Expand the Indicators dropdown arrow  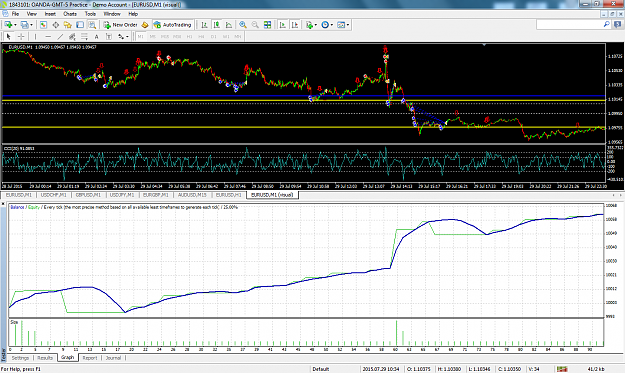tap(316, 25)
